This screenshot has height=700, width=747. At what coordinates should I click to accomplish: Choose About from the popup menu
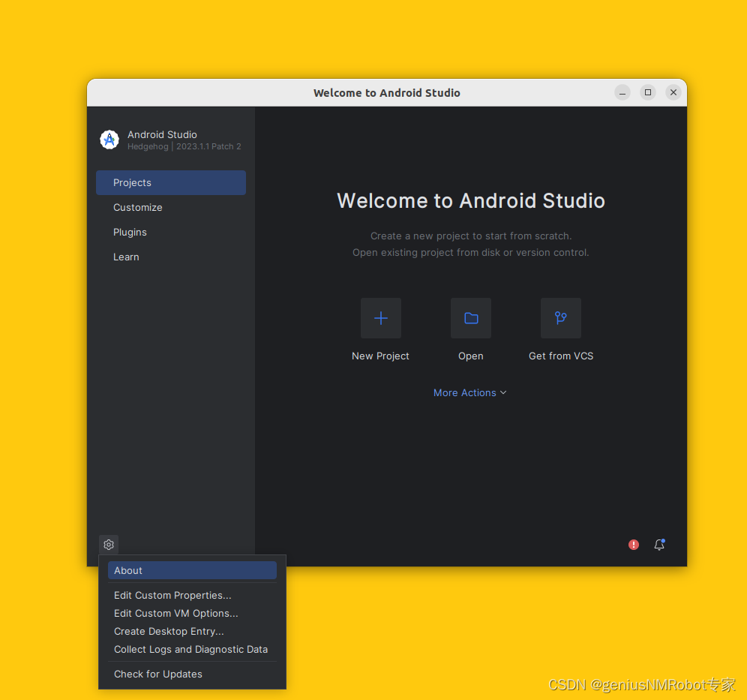coord(193,570)
